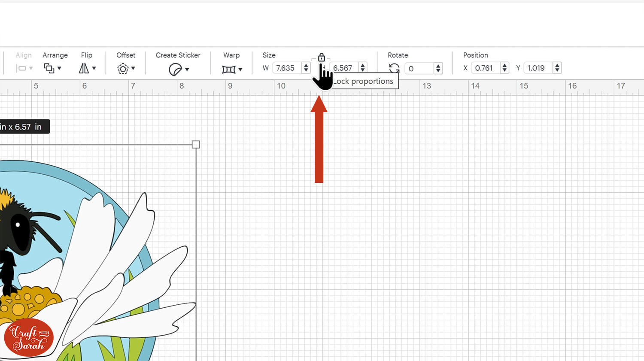Click the Rotate angle field showing 0
Image resolution: width=644 pixels, height=361 pixels.
(x=419, y=68)
